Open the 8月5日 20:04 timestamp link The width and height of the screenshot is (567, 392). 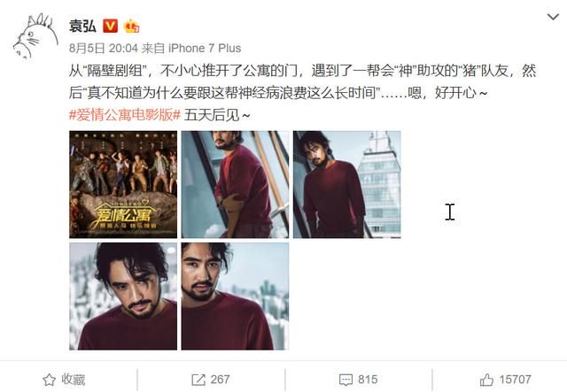[104, 48]
